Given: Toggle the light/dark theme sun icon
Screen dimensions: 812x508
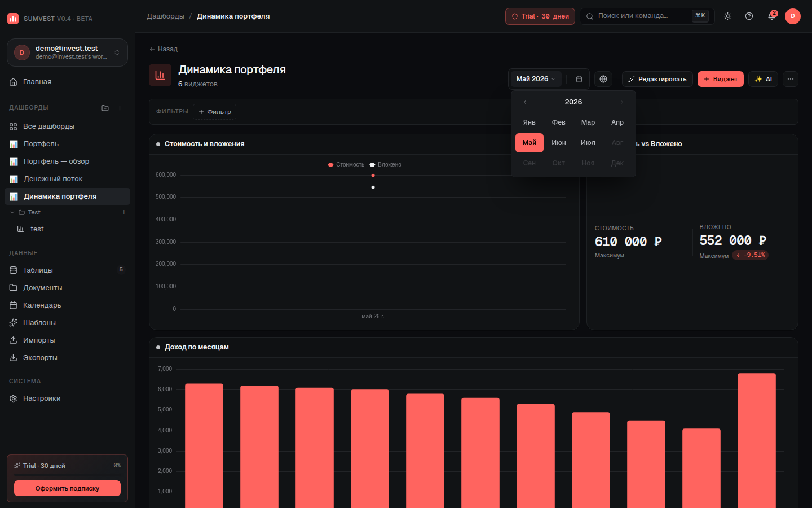Looking at the screenshot, I should pos(728,16).
